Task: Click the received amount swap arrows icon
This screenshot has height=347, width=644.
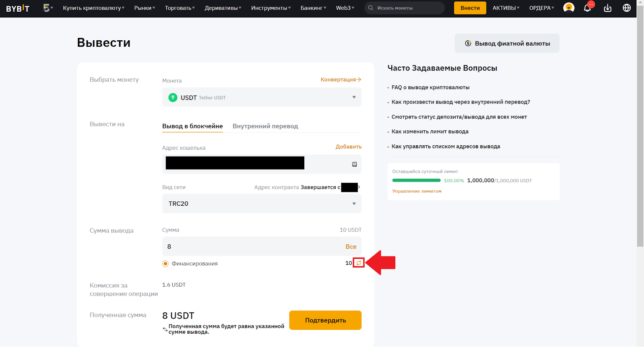Action: (165, 329)
